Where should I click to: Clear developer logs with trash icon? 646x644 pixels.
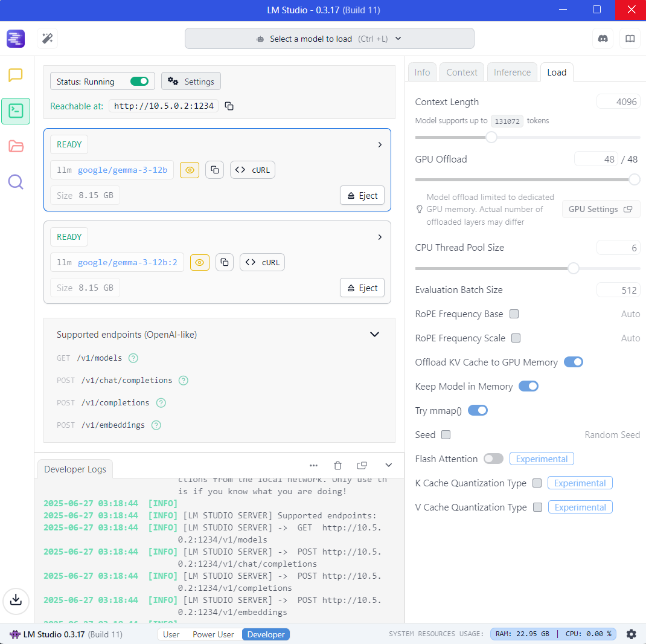[338, 465]
